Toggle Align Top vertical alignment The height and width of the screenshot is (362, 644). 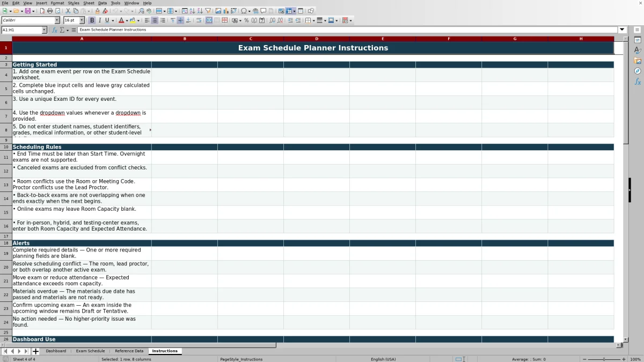click(173, 20)
